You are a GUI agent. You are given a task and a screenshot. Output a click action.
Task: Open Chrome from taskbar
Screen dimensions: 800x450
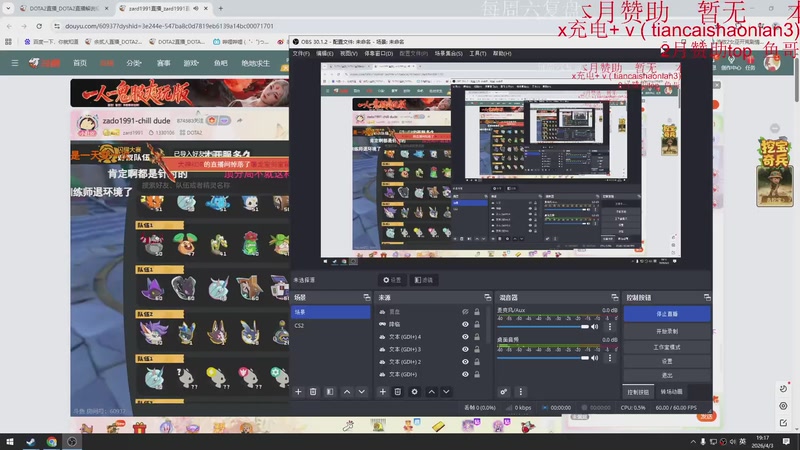point(52,442)
